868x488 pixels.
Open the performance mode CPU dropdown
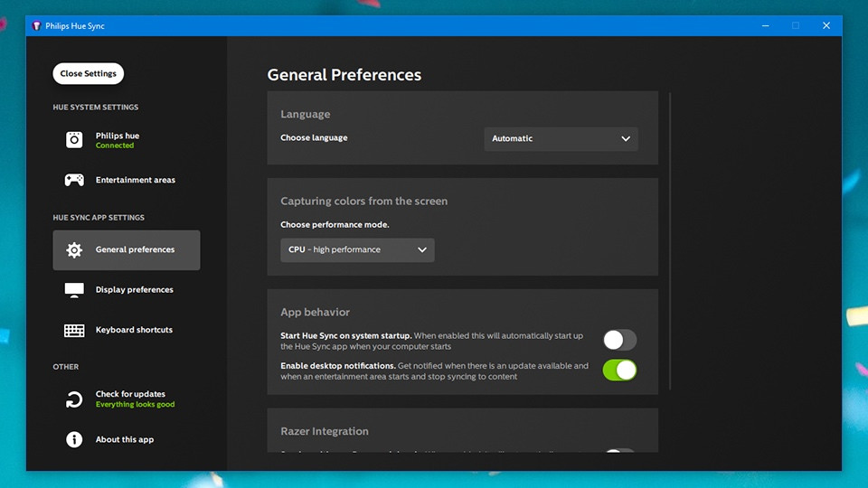tap(357, 250)
